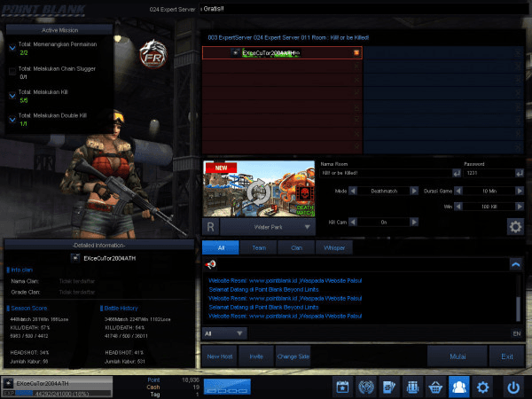The image size is (532, 399).
Task: Switch Mode to next option
Action: coord(414,191)
